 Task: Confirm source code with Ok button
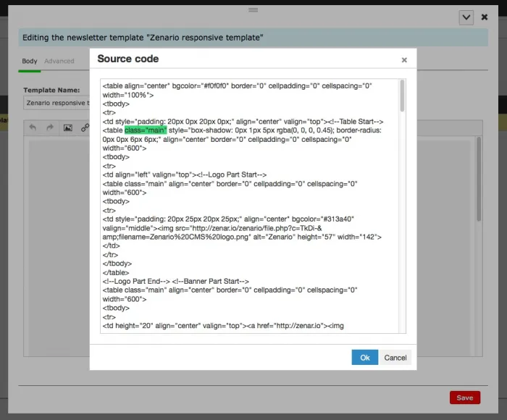365,357
